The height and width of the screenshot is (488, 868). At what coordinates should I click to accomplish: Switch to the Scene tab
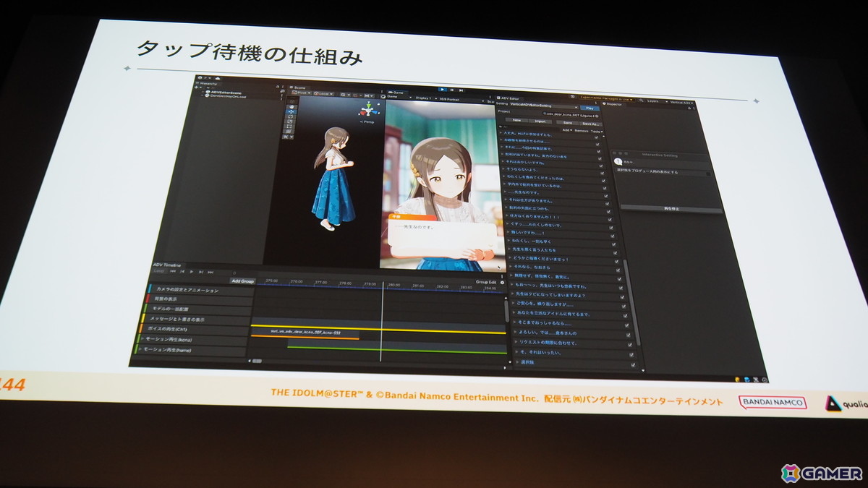(298, 87)
